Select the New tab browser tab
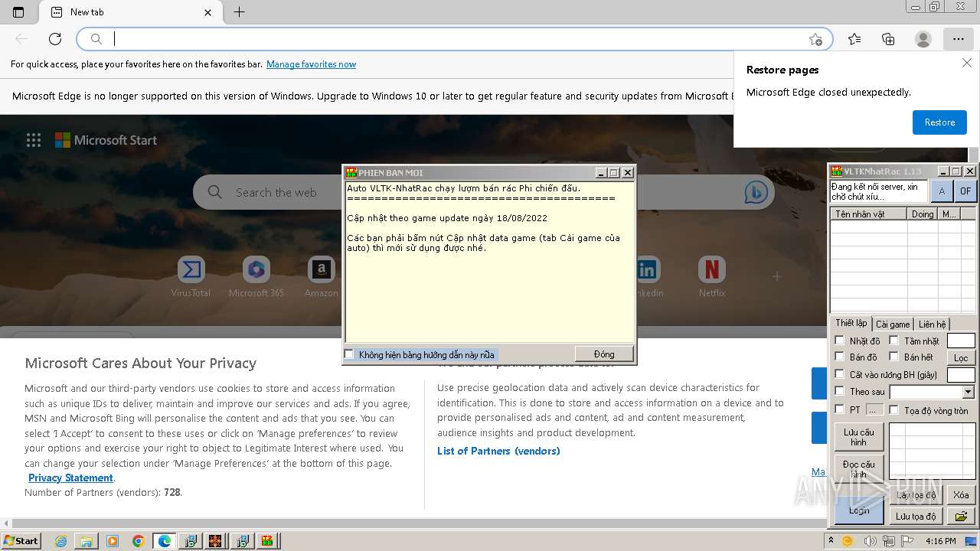This screenshot has width=980, height=551. click(132, 12)
